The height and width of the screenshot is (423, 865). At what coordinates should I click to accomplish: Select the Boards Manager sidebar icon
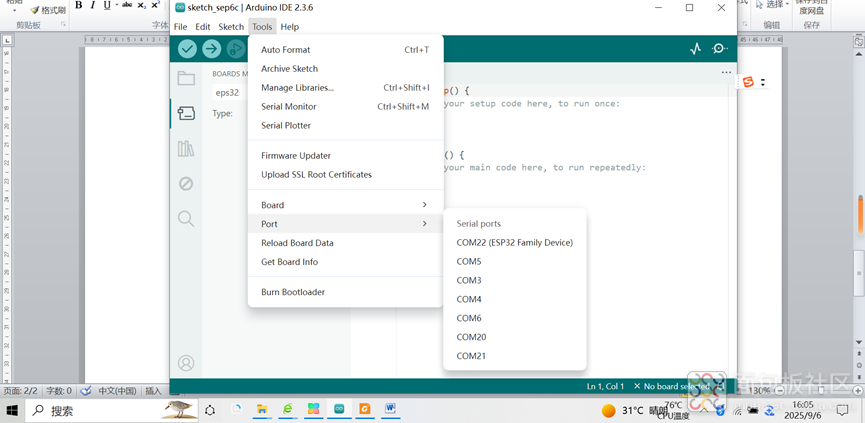(x=186, y=113)
